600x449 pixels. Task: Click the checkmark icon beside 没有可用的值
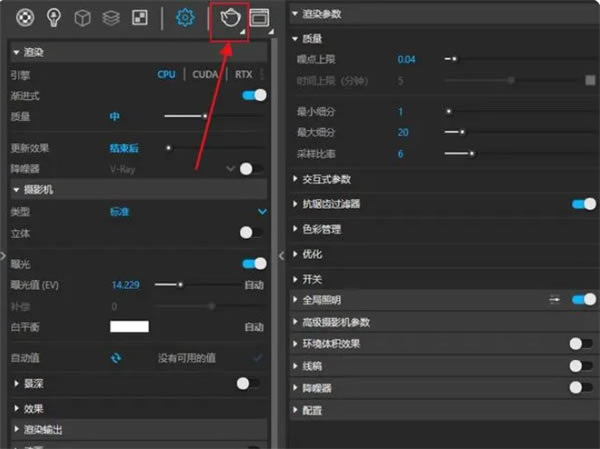258,358
